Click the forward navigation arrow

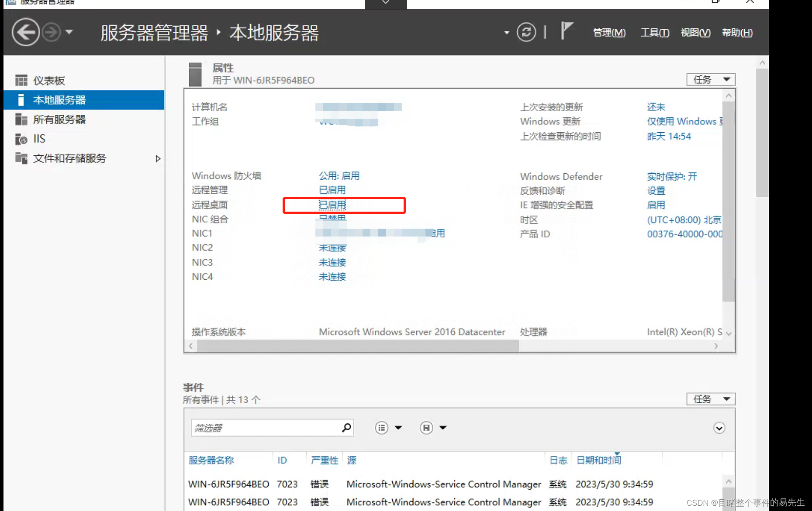[x=52, y=32]
